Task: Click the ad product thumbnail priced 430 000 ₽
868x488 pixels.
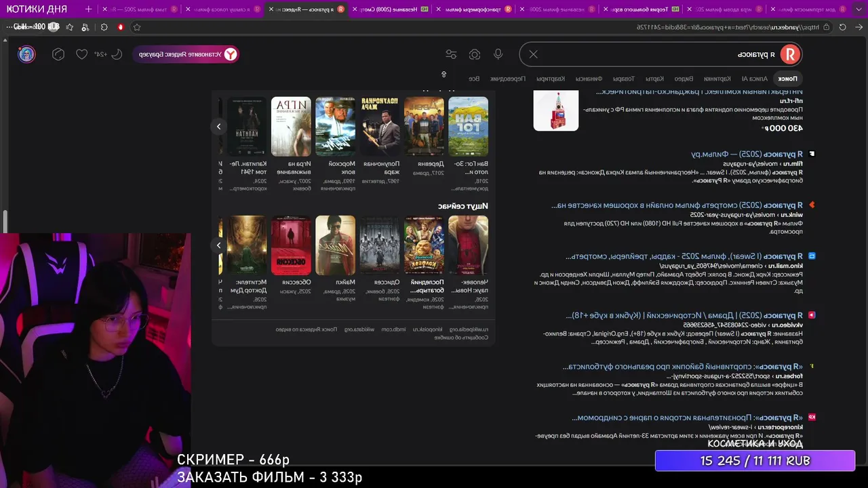Action: click(x=556, y=110)
